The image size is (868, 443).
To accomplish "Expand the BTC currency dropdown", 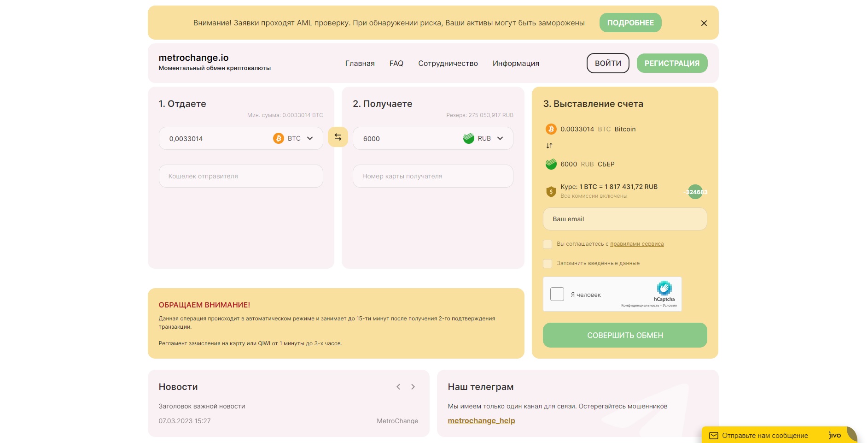I will pos(310,138).
